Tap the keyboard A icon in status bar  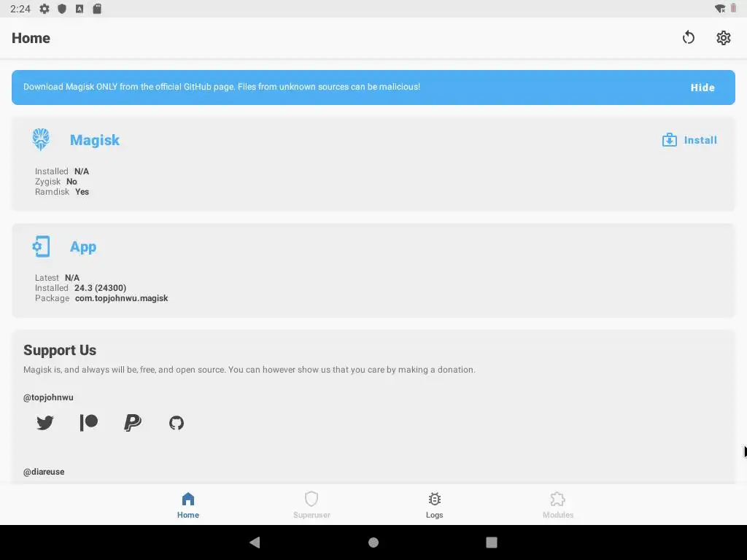pos(80,9)
